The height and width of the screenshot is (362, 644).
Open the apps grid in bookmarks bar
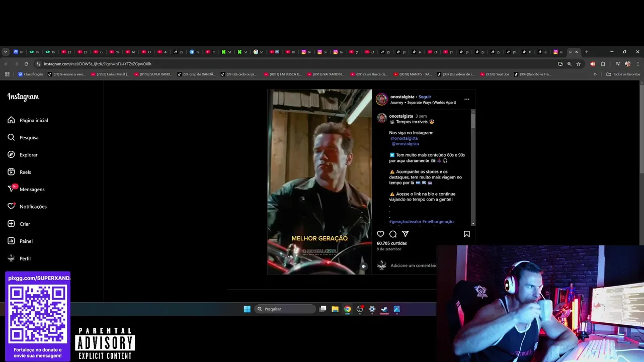[x=7, y=74]
